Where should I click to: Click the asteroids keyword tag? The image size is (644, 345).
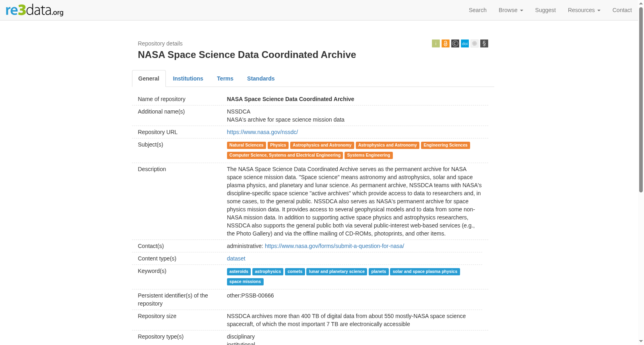(239, 272)
